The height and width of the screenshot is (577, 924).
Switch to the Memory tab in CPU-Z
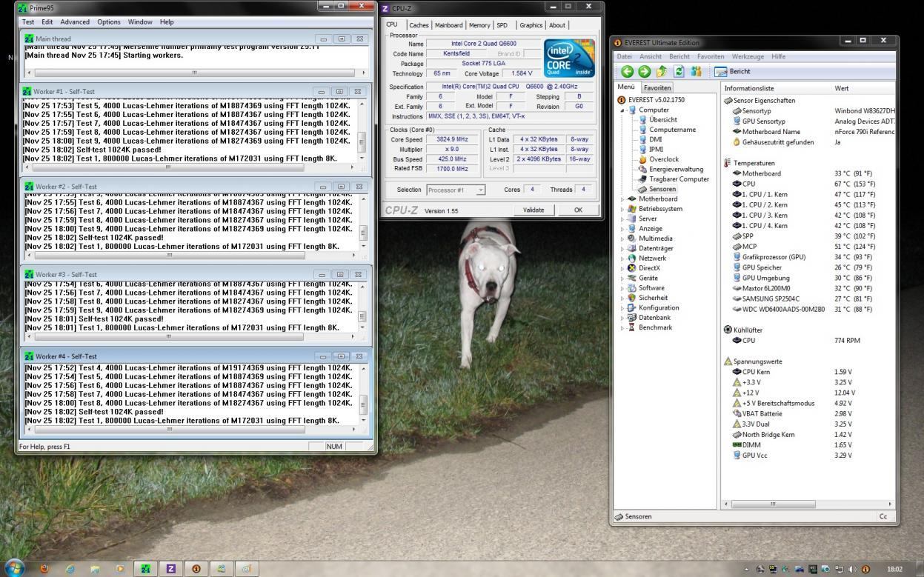(479, 25)
